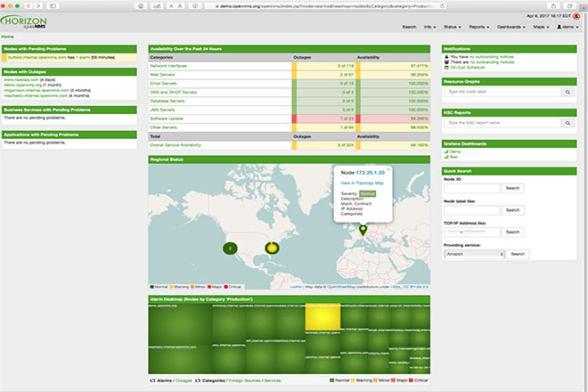This screenshot has width=588, height=392.
Task: Open butters.internal.opennms.com node link
Action: tap(37, 57)
